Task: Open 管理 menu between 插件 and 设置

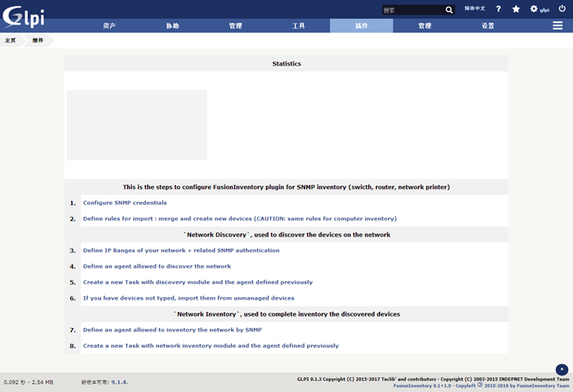Action: tap(425, 25)
